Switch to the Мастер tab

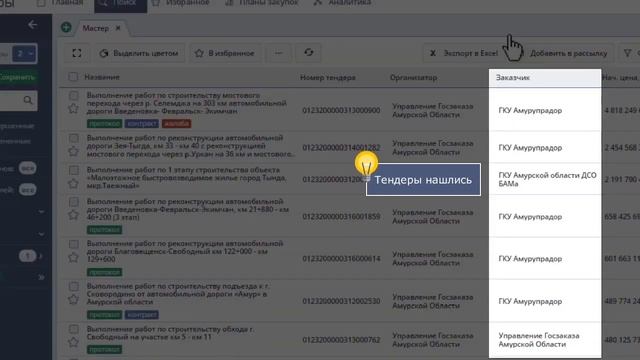click(x=96, y=28)
